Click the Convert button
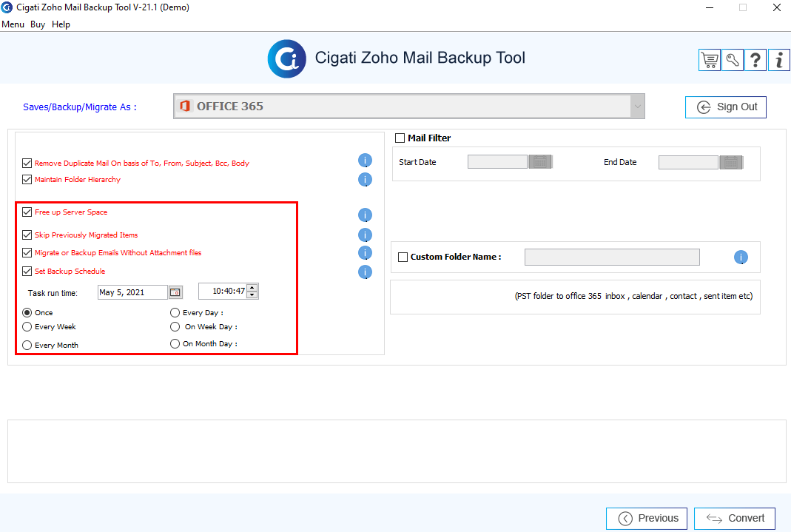 (735, 519)
